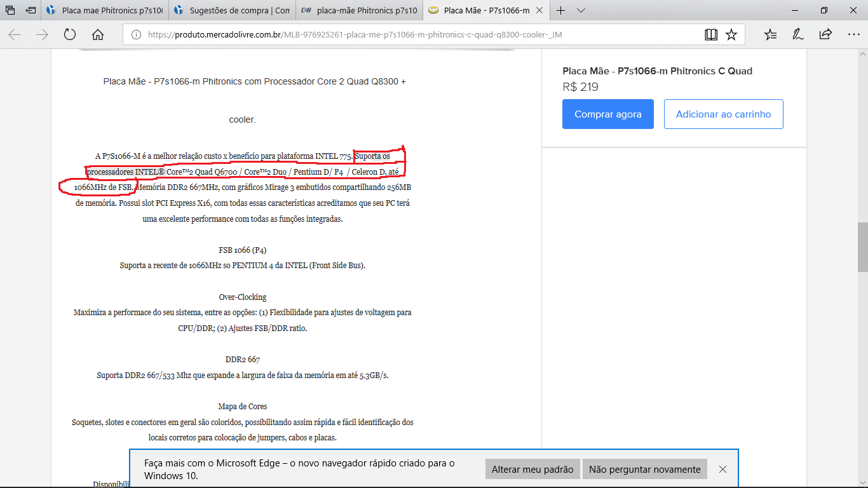Click the sidebar product title Placa Mãe
Viewport: 868px width, 488px height.
point(657,71)
